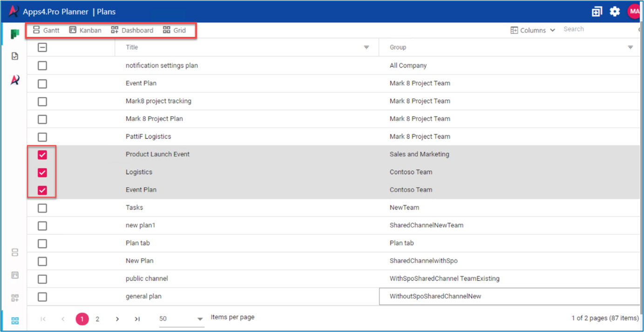This screenshot has height=332, width=644.
Task: Switch to the Dashboard view
Action: coord(132,30)
